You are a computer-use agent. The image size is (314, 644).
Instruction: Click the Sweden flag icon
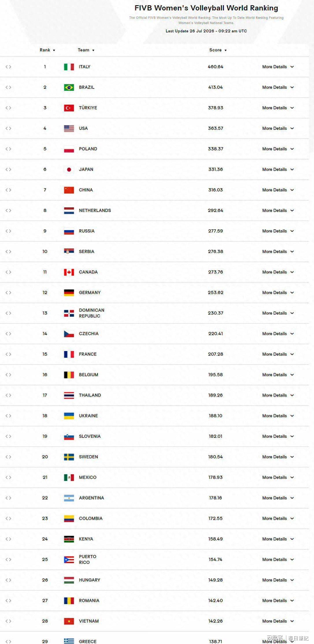(x=69, y=457)
